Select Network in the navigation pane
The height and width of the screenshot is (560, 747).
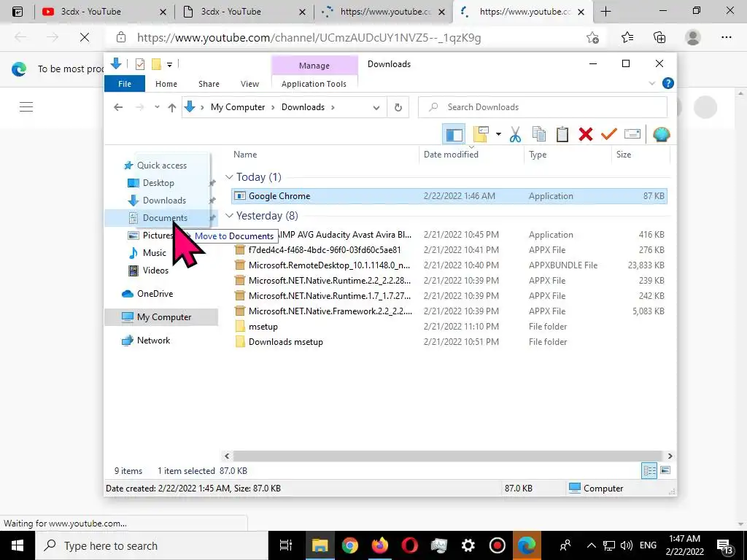pos(153,341)
